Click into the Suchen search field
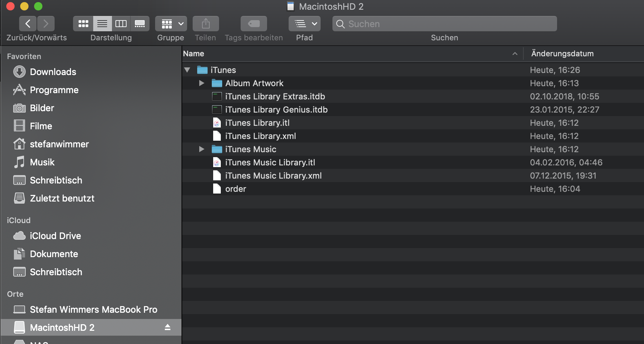 click(x=444, y=24)
